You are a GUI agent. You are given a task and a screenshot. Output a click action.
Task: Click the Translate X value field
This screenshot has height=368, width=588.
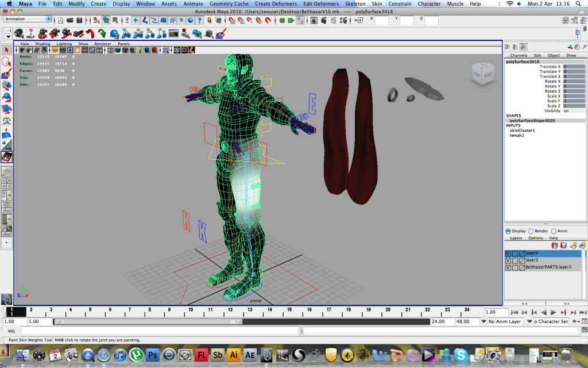573,67
